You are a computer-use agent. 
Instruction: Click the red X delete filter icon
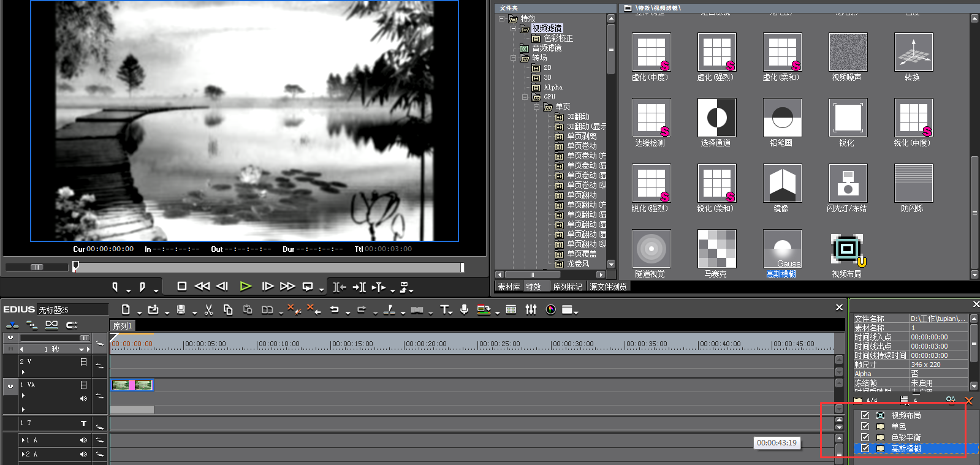pyautogui.click(x=969, y=400)
